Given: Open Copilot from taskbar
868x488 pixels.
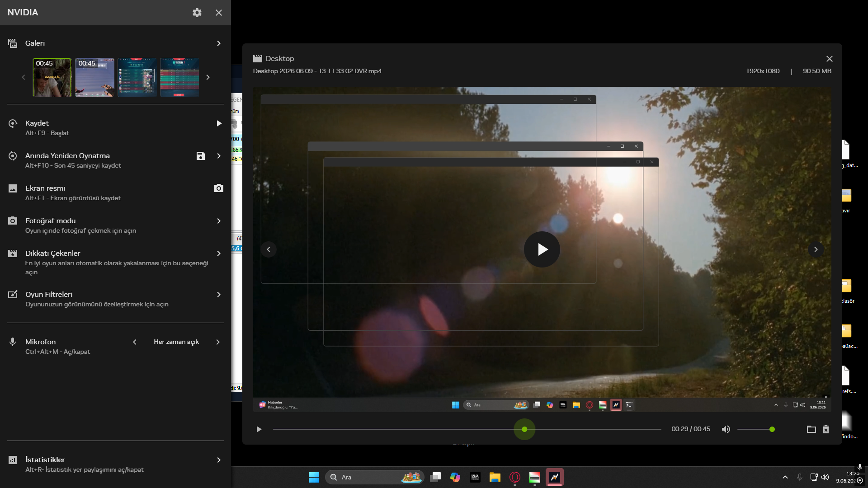Looking at the screenshot, I should [455, 477].
